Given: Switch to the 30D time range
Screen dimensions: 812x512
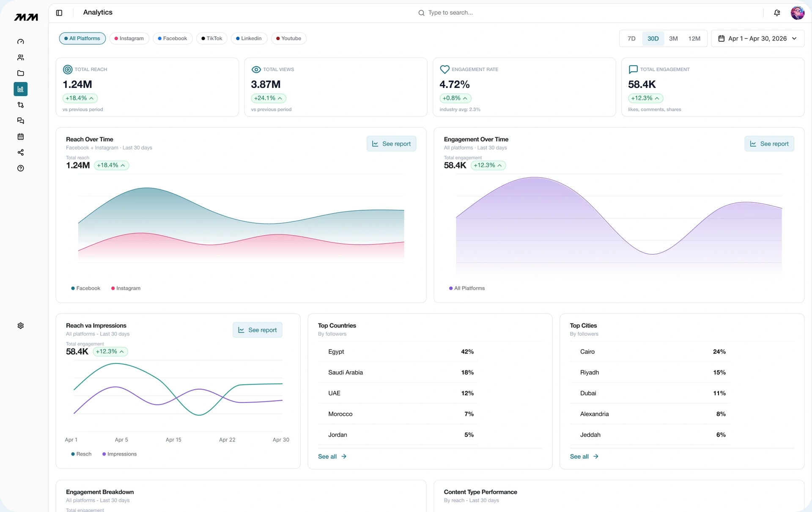Looking at the screenshot, I should [x=653, y=39].
